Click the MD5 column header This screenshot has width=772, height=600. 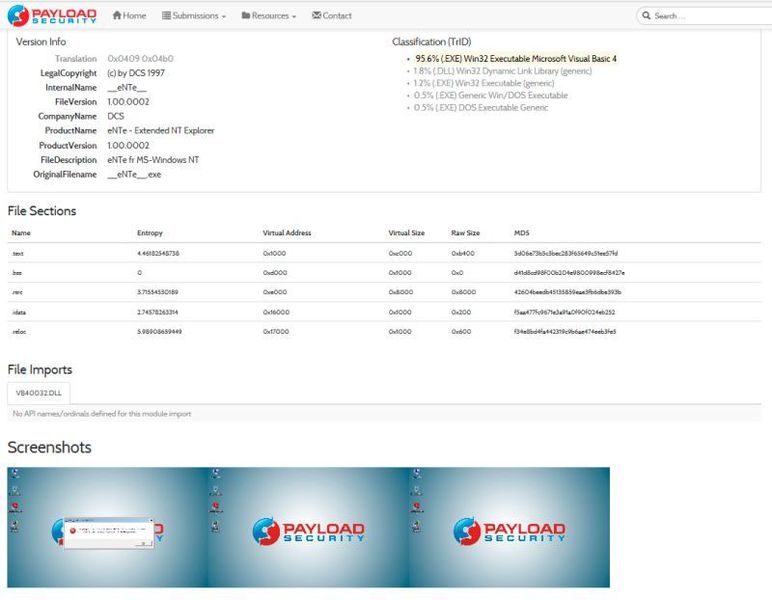tap(521, 233)
